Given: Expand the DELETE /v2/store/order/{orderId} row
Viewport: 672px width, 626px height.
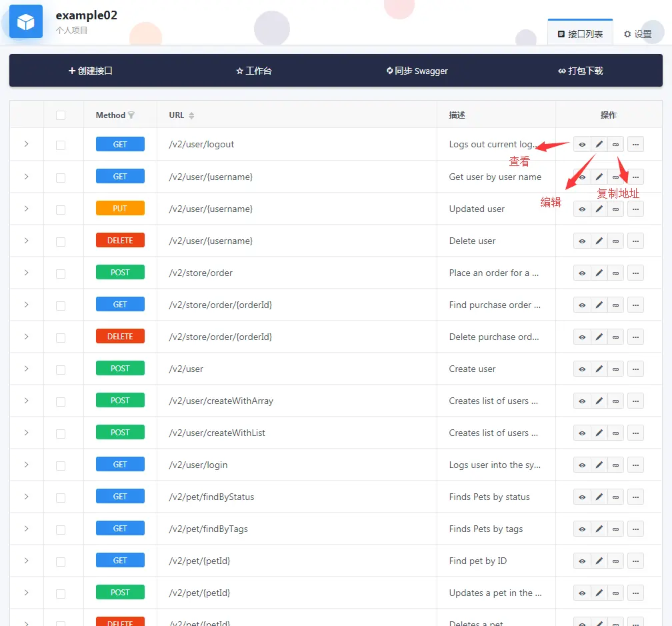Looking at the screenshot, I should click(26, 337).
